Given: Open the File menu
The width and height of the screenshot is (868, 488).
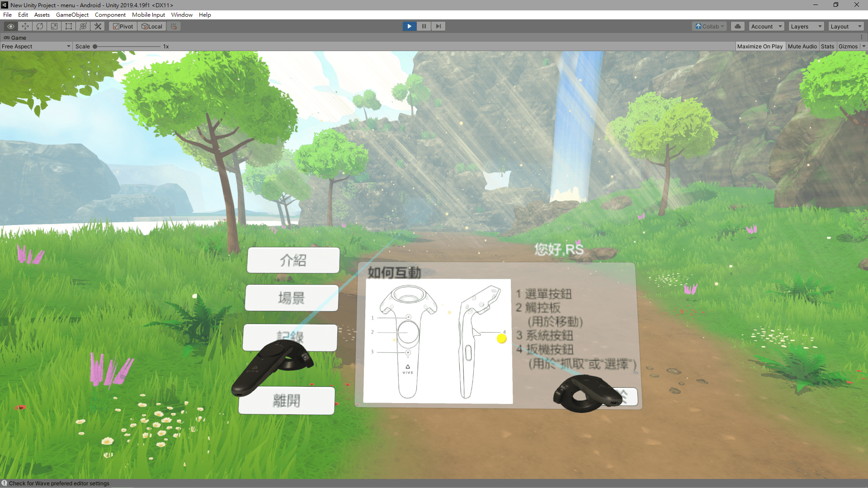Looking at the screenshot, I should pos(7,14).
